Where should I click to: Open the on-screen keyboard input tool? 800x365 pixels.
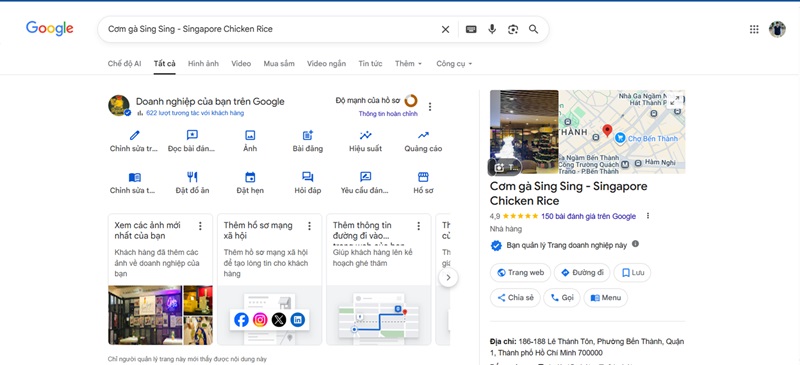[x=471, y=30]
